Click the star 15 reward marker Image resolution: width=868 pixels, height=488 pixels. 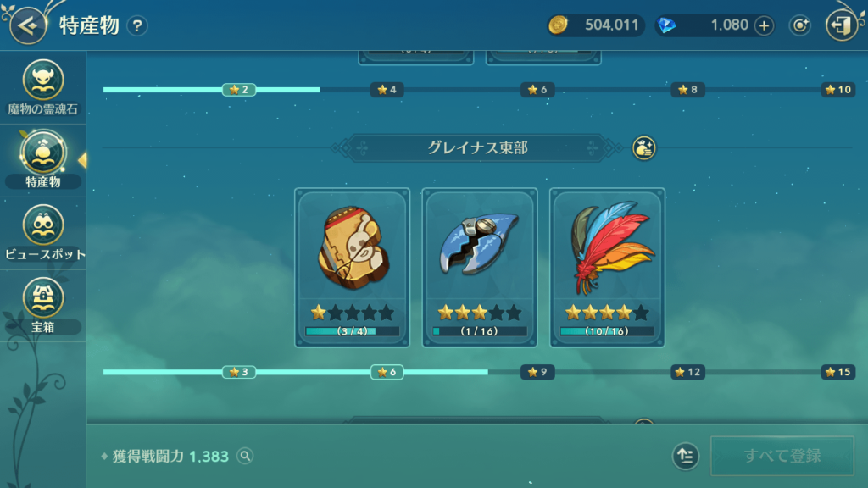click(x=837, y=373)
